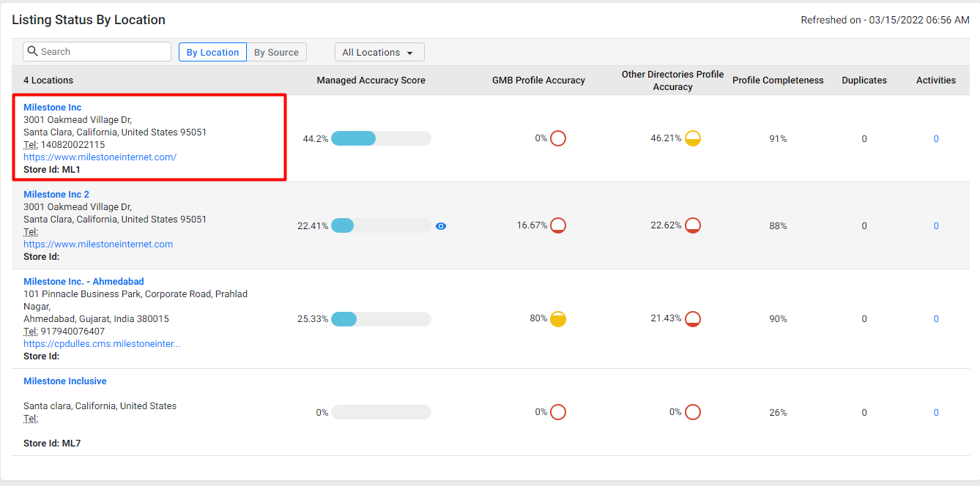980x486 pixels.
Task: Click the Store Id: ML1 text
Action: [52, 170]
